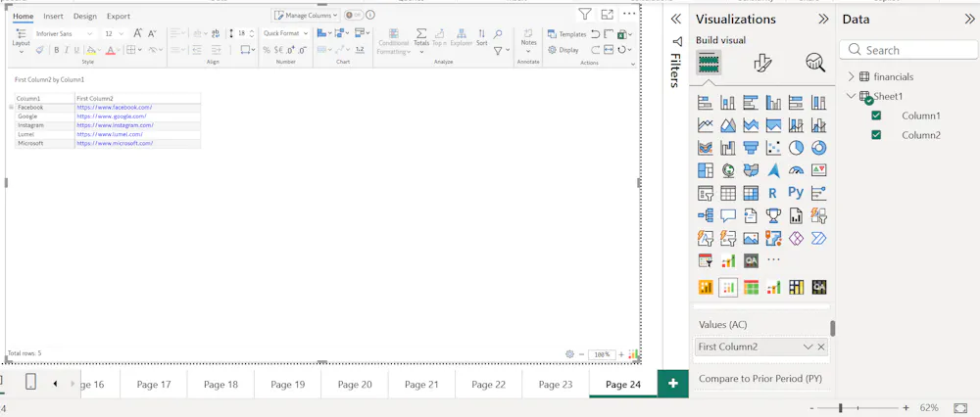Image resolution: width=980 pixels, height=417 pixels.
Task: Open the Quick Format dropdown
Action: [x=285, y=33]
